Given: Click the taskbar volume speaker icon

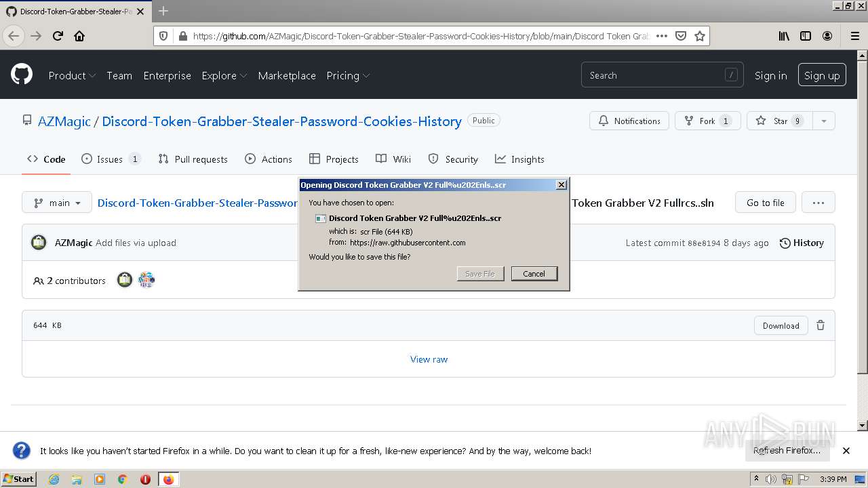Looking at the screenshot, I should 770,479.
